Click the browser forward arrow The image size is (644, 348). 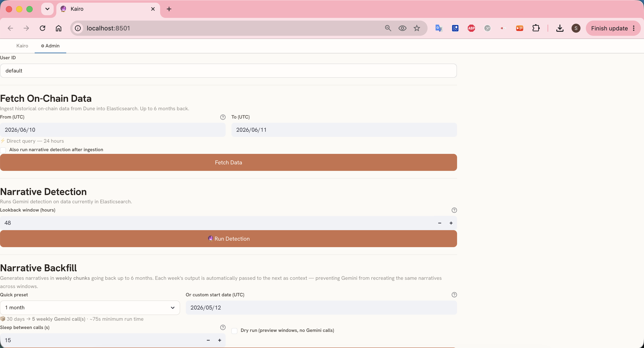[26, 28]
